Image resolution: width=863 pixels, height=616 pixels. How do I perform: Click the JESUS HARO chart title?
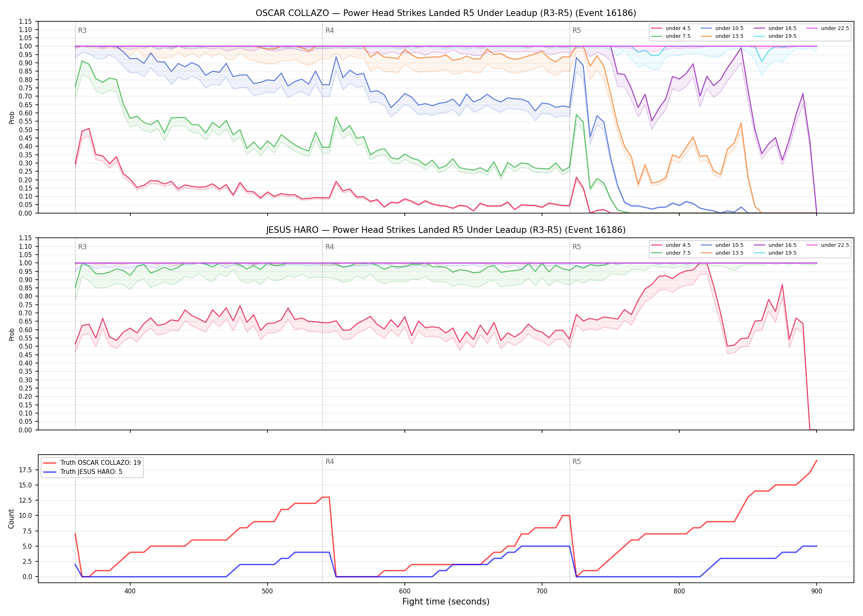pos(446,230)
